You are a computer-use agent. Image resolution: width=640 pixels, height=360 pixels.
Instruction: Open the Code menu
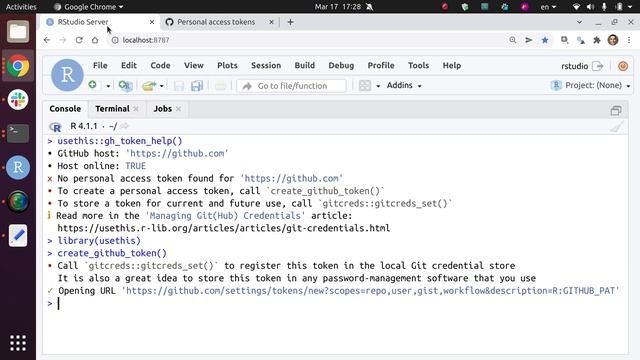tap(160, 65)
